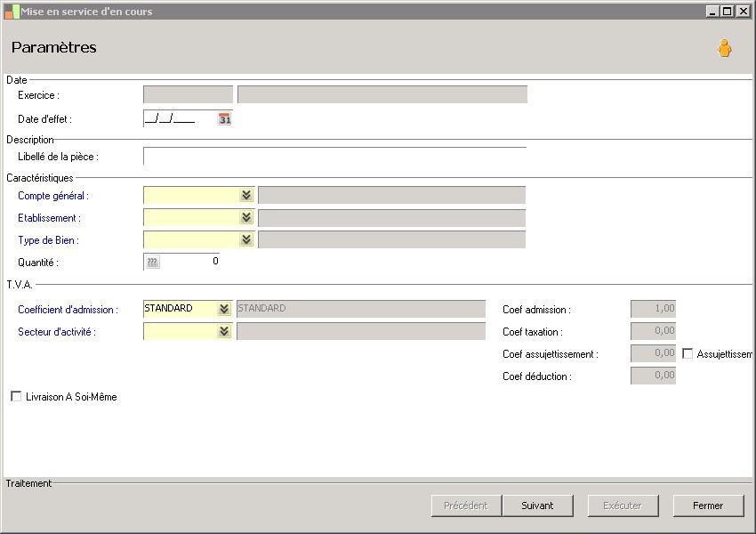Click into the Compte général code field
This screenshot has height=534, width=756.
click(x=191, y=196)
